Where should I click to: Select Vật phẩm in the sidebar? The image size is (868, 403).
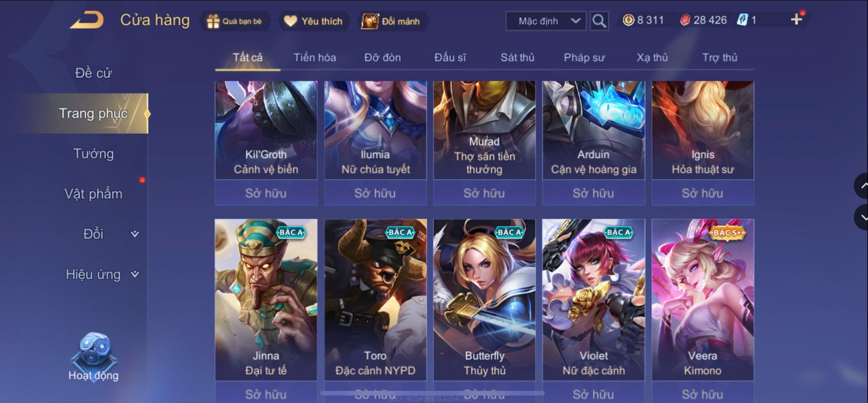(x=94, y=194)
